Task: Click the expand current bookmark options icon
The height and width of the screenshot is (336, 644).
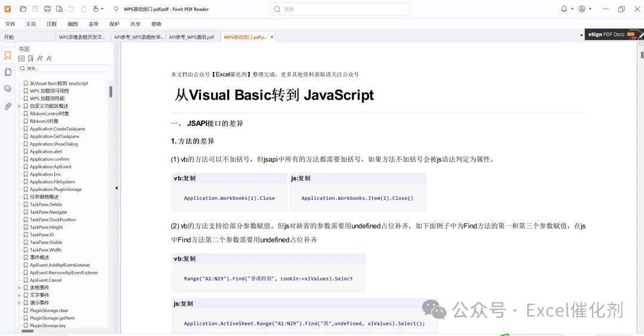Action: click(x=21, y=58)
